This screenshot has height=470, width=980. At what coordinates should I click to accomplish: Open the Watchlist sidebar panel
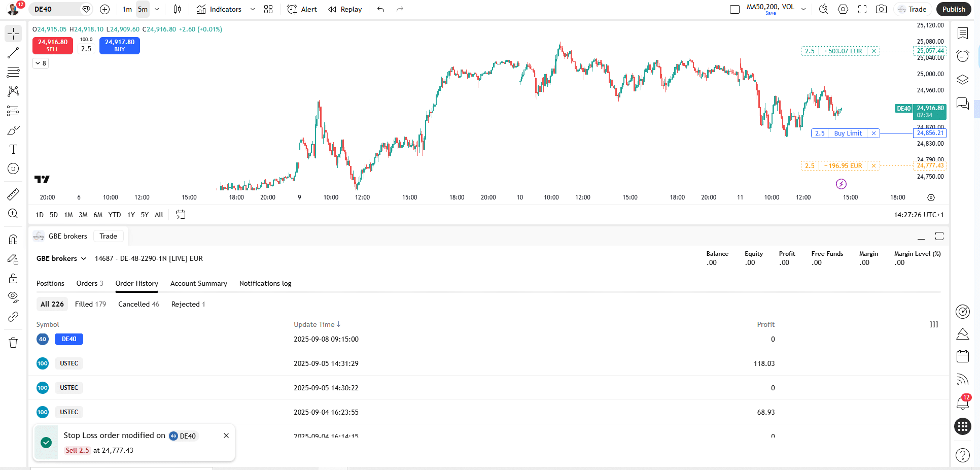click(962, 33)
